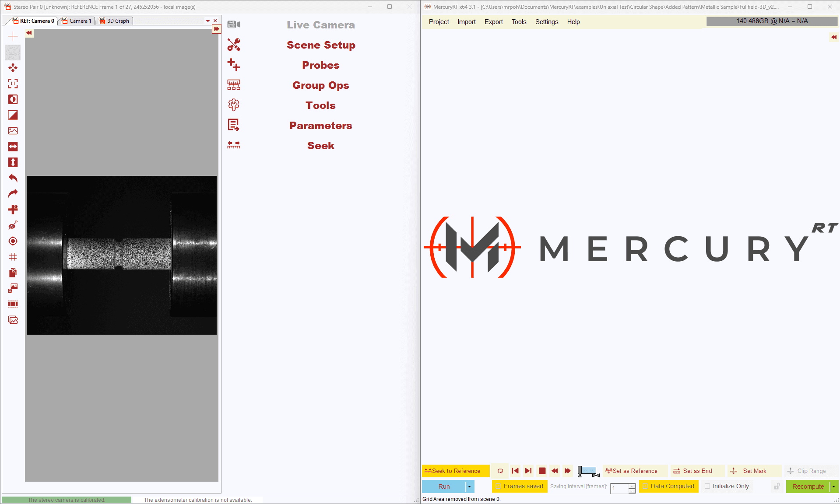
Task: Click the save image icon
Action: 13,288
